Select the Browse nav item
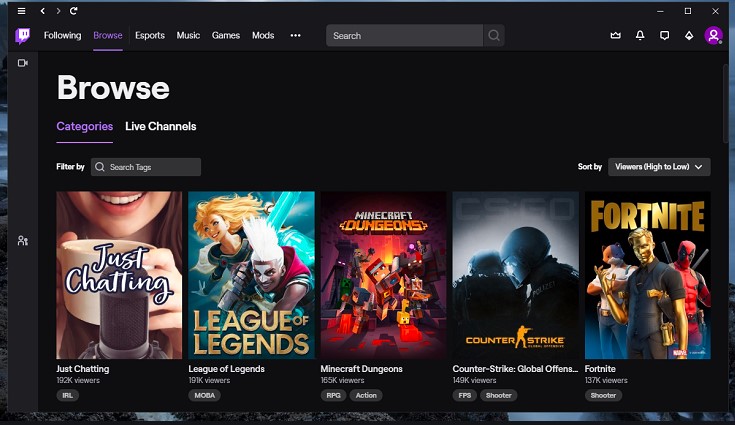Viewport: 735px width, 425px height. pos(108,36)
